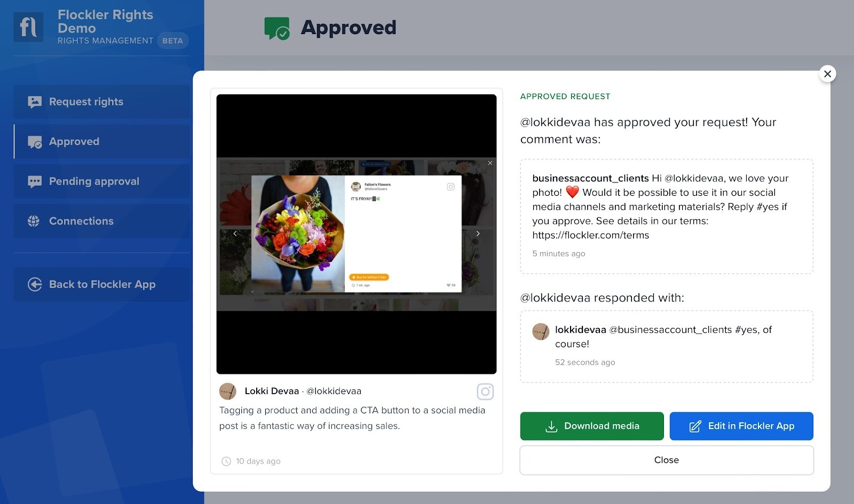The image size is (854, 504).
Task: Click the Download media button
Action: point(592,426)
